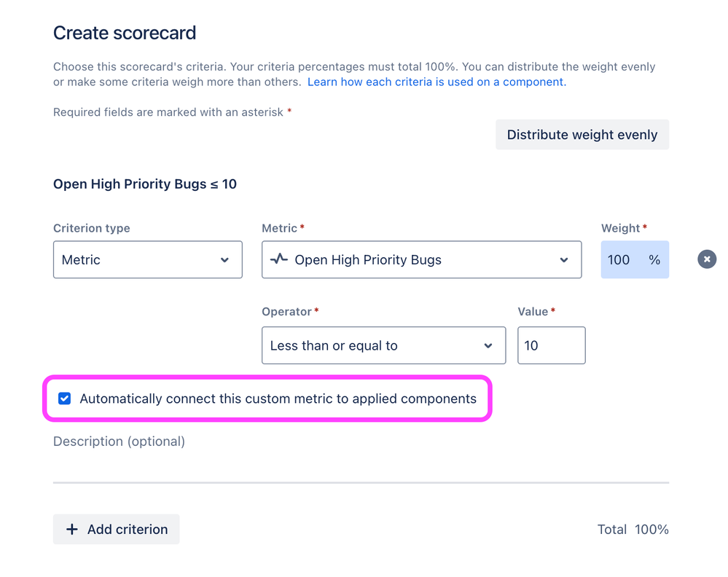This screenshot has width=728, height=577.
Task: Click the plus icon beside Add criterion
Action: click(x=72, y=529)
